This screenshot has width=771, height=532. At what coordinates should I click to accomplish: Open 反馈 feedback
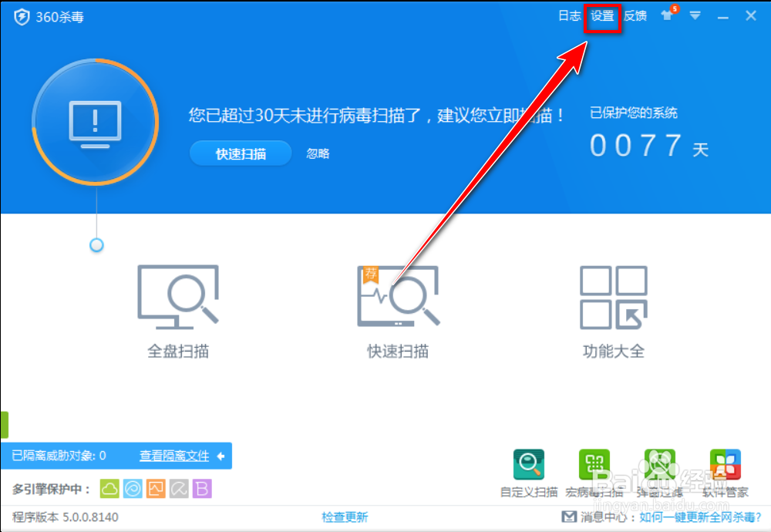point(635,15)
